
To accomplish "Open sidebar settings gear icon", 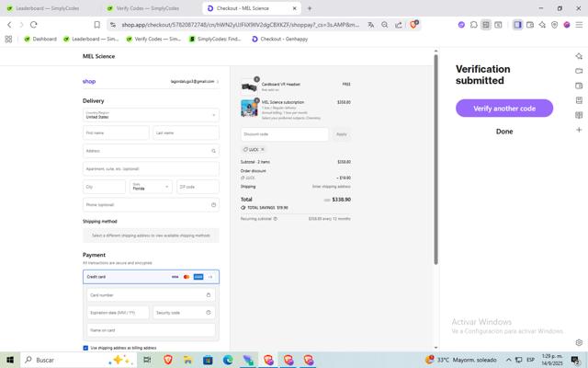I will (579, 342).
